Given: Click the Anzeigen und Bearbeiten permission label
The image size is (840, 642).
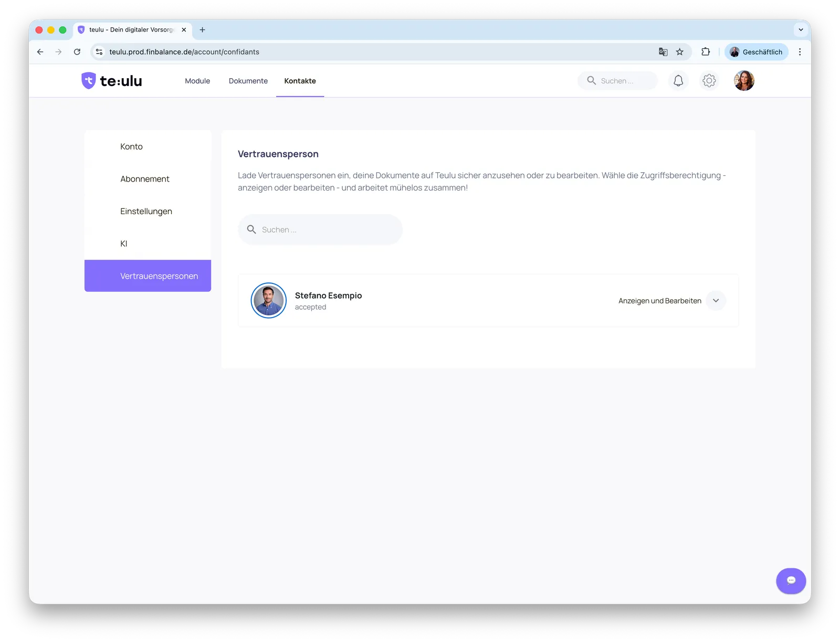Looking at the screenshot, I should click(x=660, y=301).
